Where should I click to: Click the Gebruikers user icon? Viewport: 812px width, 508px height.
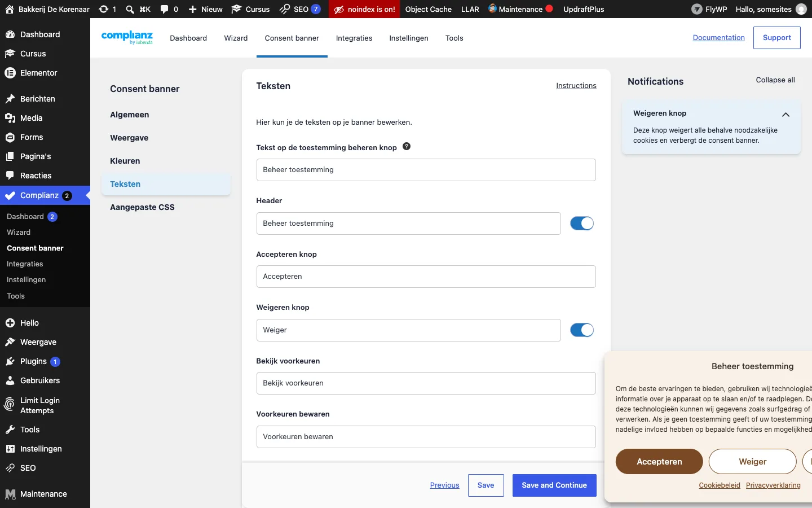(x=10, y=380)
